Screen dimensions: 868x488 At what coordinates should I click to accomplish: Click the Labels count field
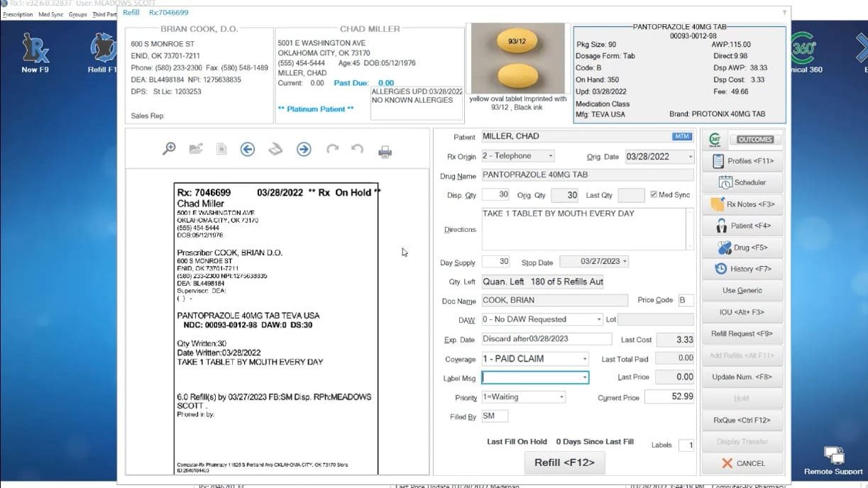686,445
